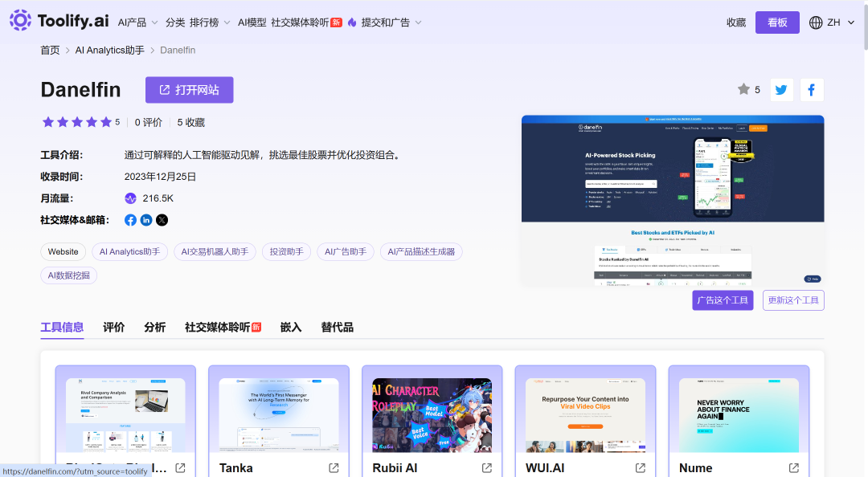The image size is (868, 477).
Task: Open the Danelfin website screenshot preview
Action: click(x=673, y=200)
